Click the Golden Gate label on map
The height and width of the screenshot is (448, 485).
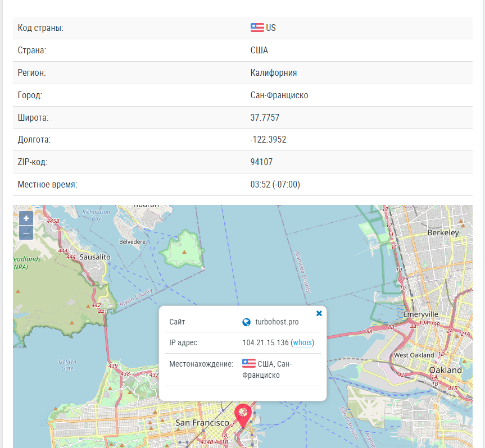67,365
